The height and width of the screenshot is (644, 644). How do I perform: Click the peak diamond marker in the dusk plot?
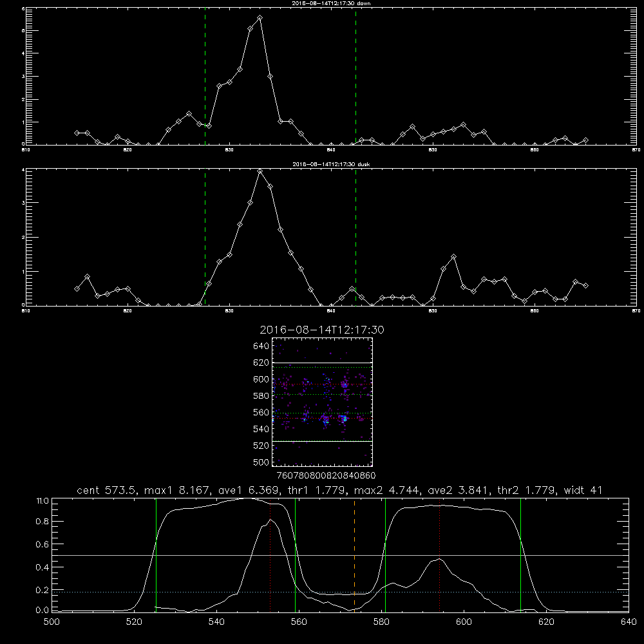[x=260, y=172]
